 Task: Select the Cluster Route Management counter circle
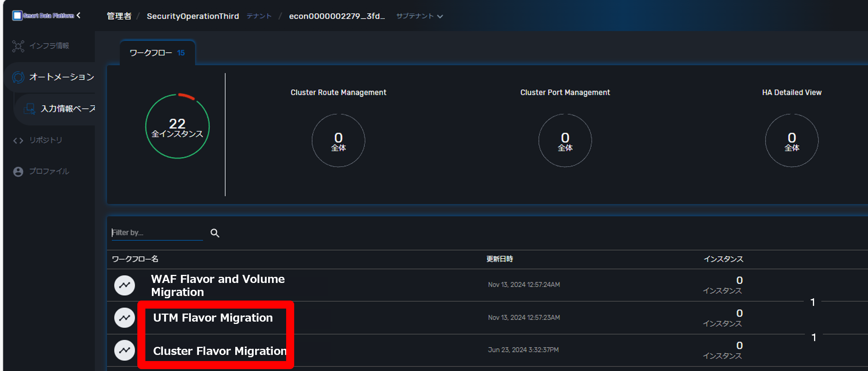pyautogui.click(x=338, y=141)
